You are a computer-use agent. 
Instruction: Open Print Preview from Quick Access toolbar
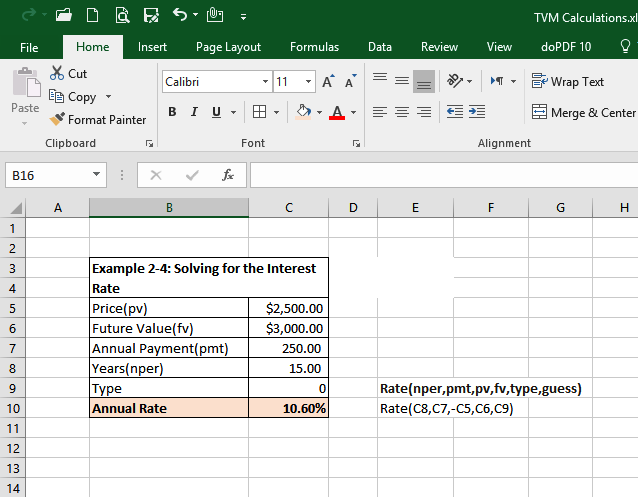(122, 15)
